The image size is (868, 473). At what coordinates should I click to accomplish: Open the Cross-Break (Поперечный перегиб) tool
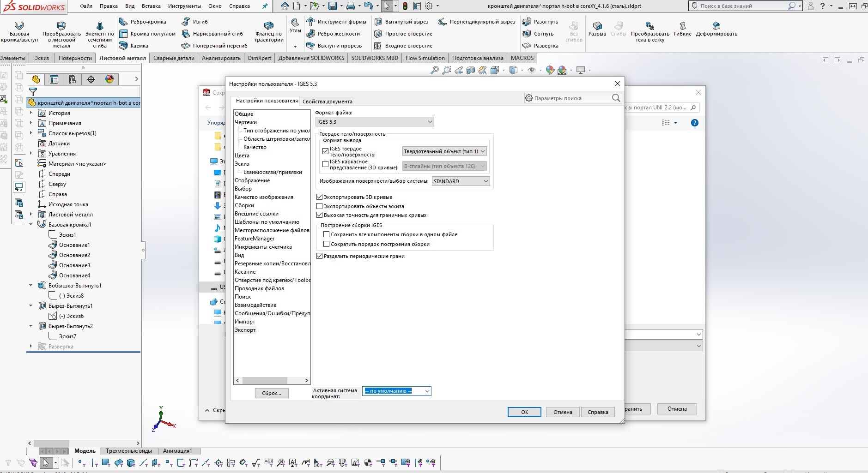[215, 46]
